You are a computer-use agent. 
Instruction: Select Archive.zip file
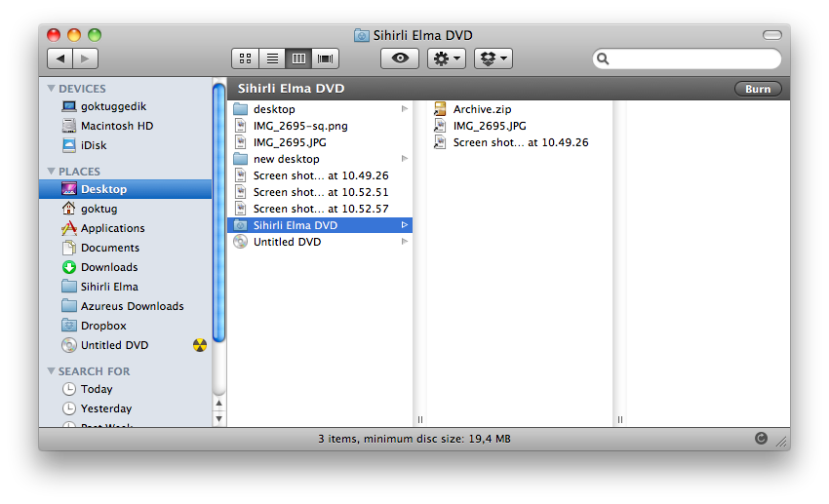481,109
